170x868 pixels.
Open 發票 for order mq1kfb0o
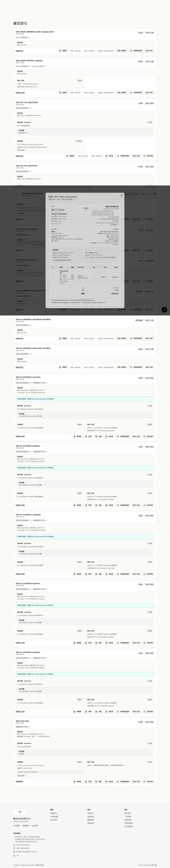click(88, 505)
